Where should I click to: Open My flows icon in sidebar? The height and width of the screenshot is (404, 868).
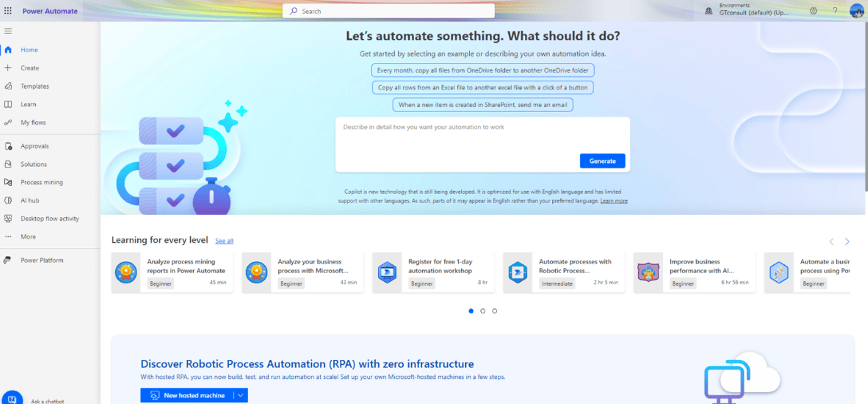coord(8,123)
